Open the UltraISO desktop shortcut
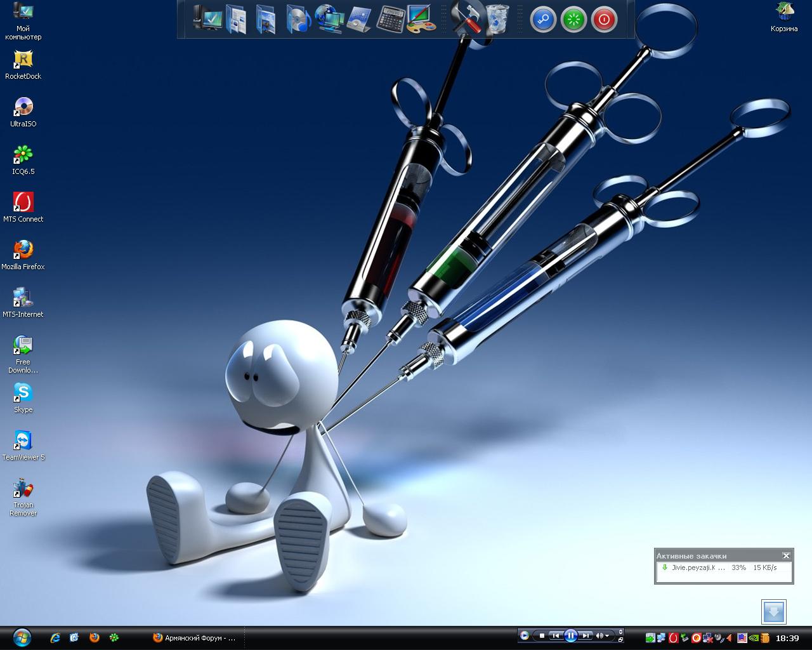Image resolution: width=812 pixels, height=650 pixels. click(x=23, y=108)
